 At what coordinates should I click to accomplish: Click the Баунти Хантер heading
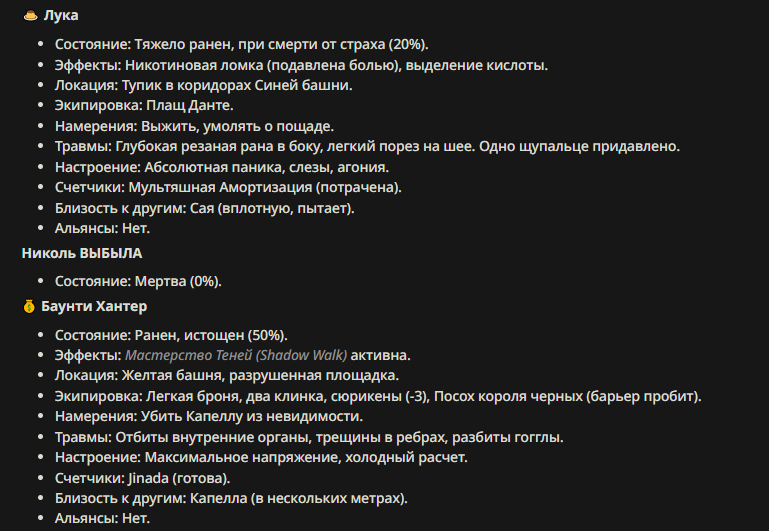tap(94, 306)
